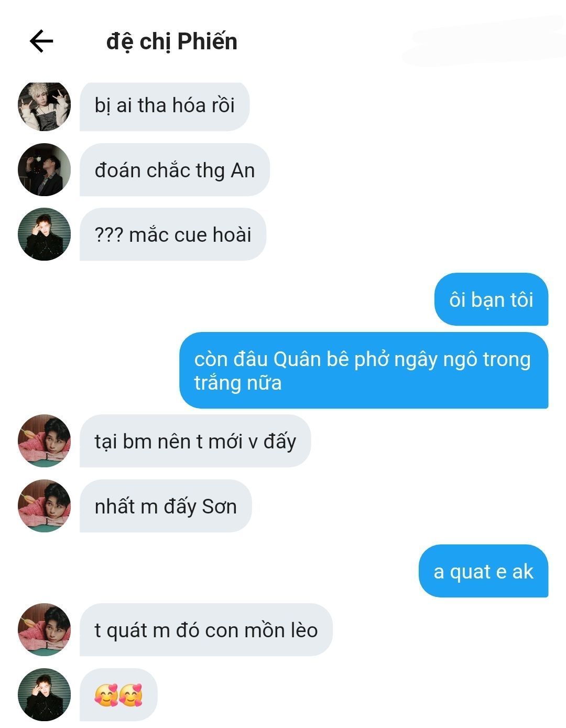Select sent message 'a quat e ak'
Viewport: 566px width, 728px height.
pos(483,571)
